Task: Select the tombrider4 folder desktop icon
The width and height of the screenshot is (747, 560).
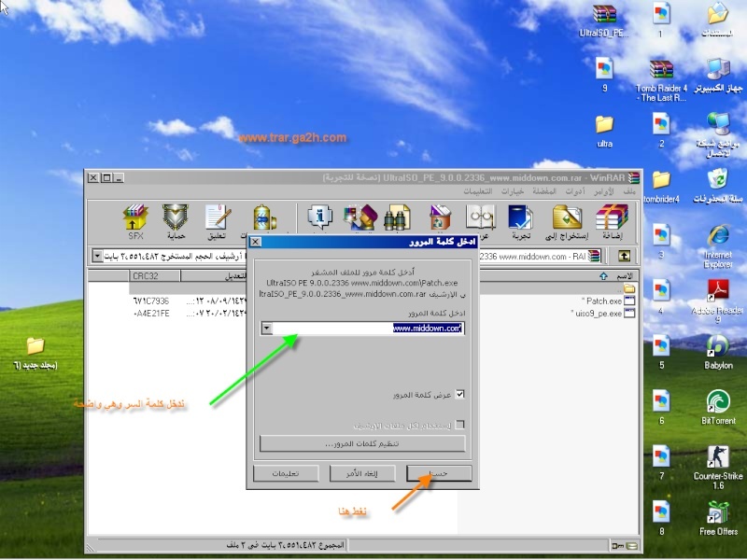Action: click(661, 187)
